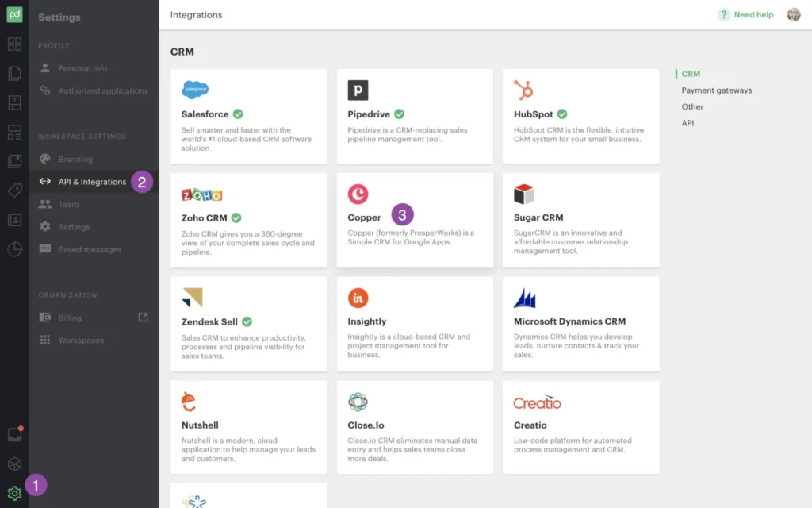Click the Zendesk Sell logo
This screenshot has height=508, width=812.
coord(192,298)
